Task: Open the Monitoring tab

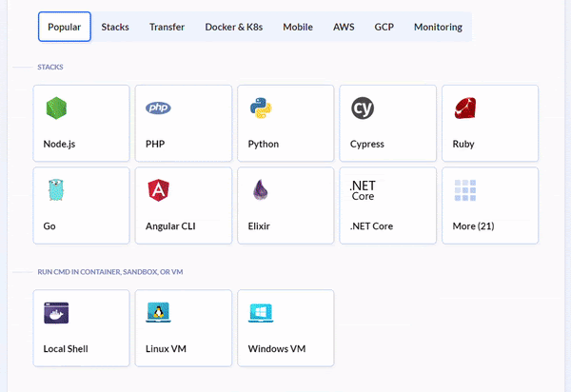Action: (x=438, y=27)
